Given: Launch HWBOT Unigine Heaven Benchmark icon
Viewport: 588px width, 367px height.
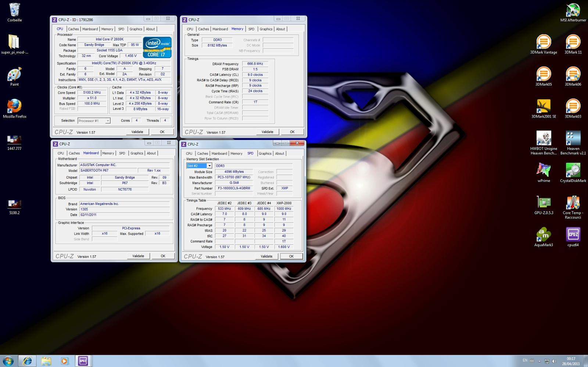Looking at the screenshot, I should pyautogui.click(x=544, y=143).
